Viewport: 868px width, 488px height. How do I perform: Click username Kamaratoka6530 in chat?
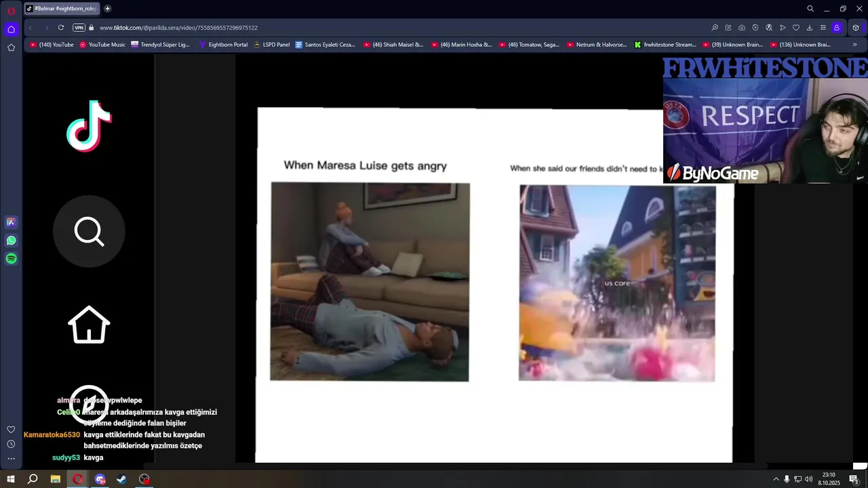pyautogui.click(x=52, y=435)
